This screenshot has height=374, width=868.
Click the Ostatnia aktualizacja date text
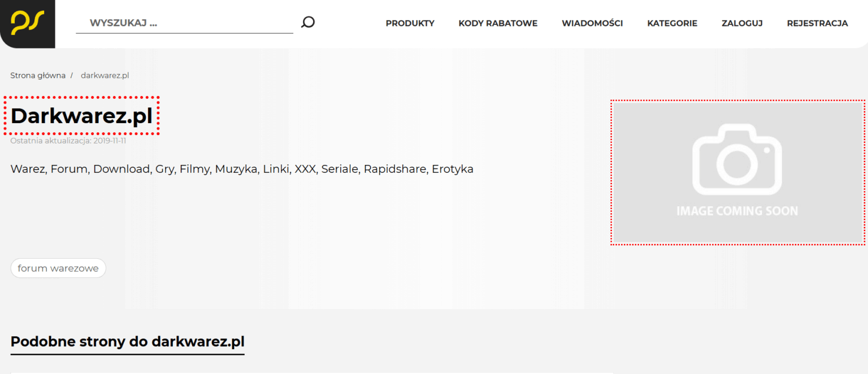pos(68,141)
